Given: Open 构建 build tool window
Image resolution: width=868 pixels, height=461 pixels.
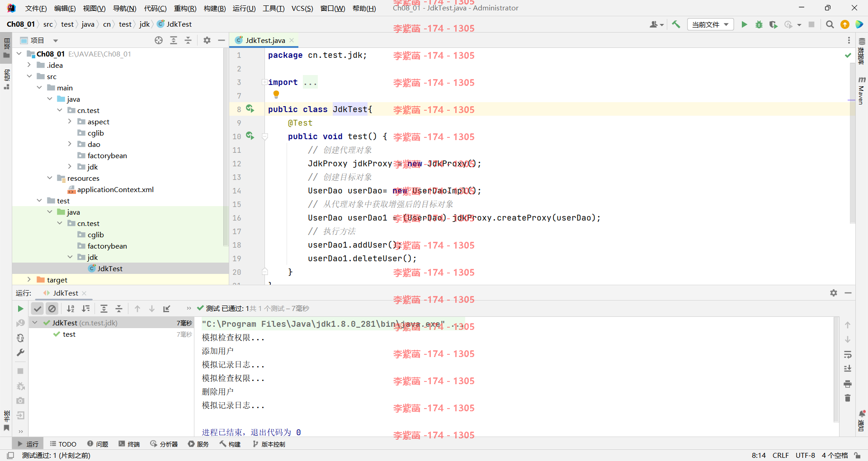Looking at the screenshot, I should coord(230,444).
